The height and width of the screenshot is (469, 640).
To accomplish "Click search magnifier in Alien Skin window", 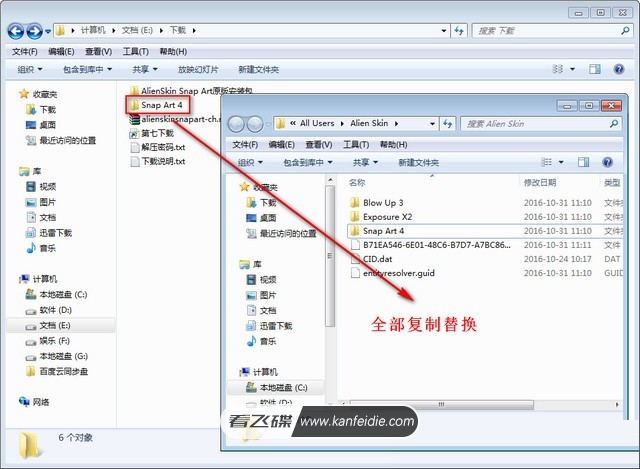I will click(613, 124).
